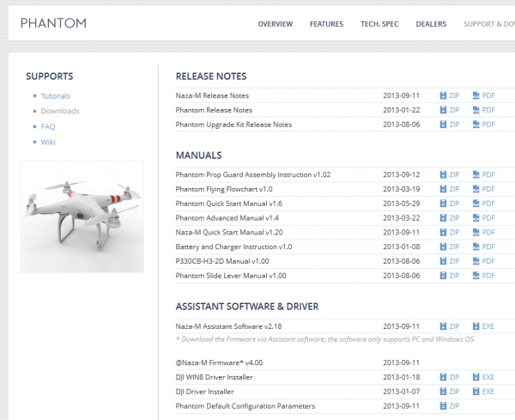This screenshot has height=420, width=515.
Task: Click the P330CB-H3-2D Manual v1.00 title
Action: click(222, 261)
